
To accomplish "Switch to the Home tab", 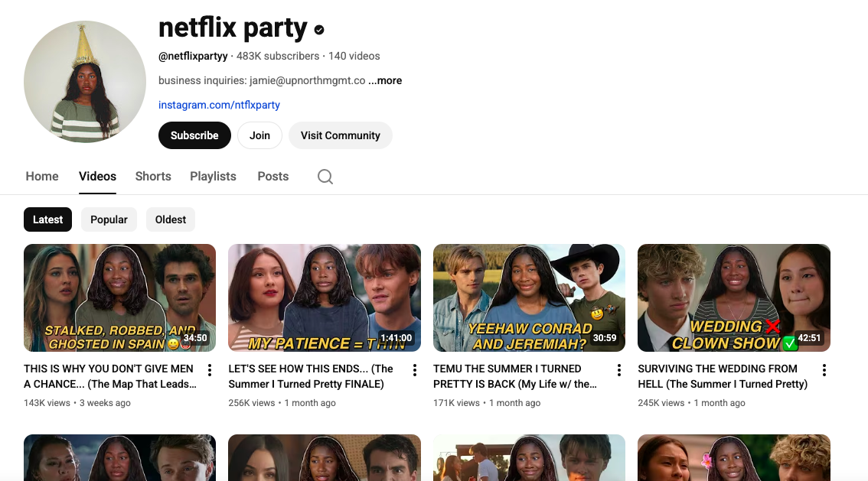I will click(x=42, y=176).
